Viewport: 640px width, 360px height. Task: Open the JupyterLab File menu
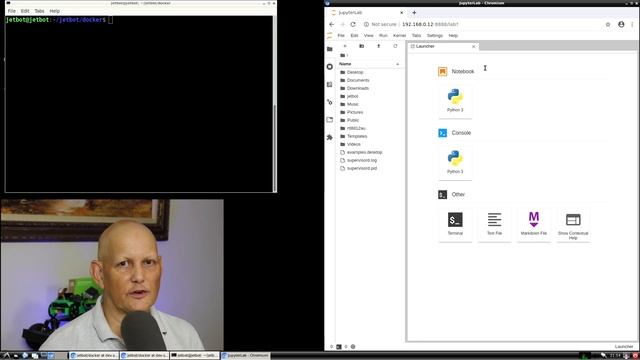[x=341, y=36]
